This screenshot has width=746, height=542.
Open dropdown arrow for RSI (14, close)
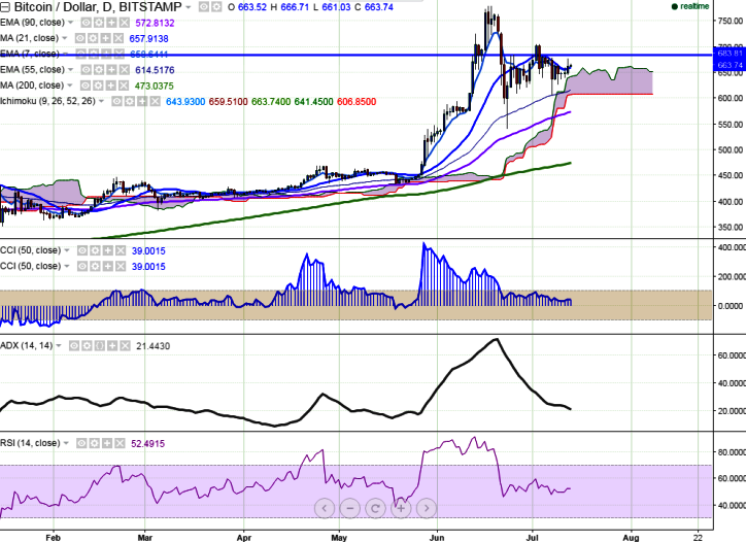[x=66, y=443]
